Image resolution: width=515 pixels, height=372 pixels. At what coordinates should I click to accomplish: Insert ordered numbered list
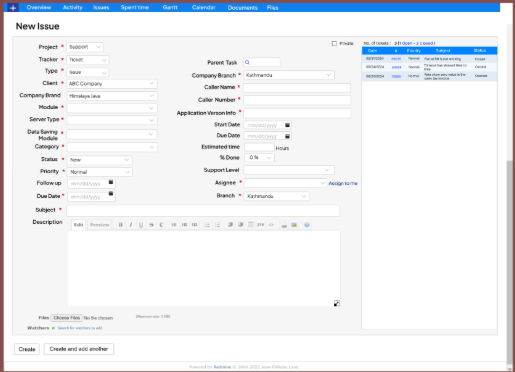(x=217, y=225)
